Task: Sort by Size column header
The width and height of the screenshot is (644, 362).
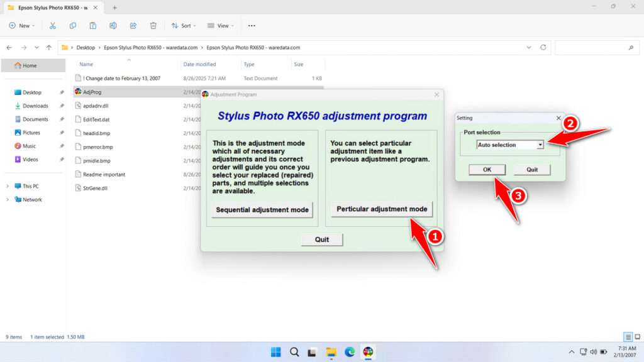Action: pos(299,65)
